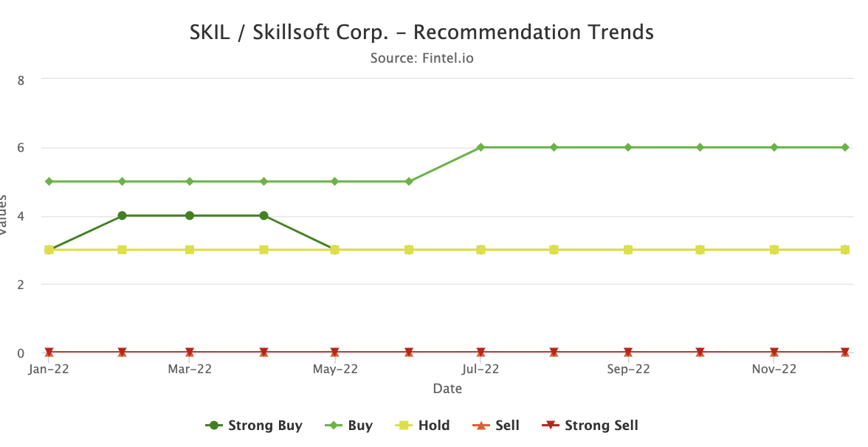
Task: Click the Hold square marker at Mar-22
Action: (190, 249)
